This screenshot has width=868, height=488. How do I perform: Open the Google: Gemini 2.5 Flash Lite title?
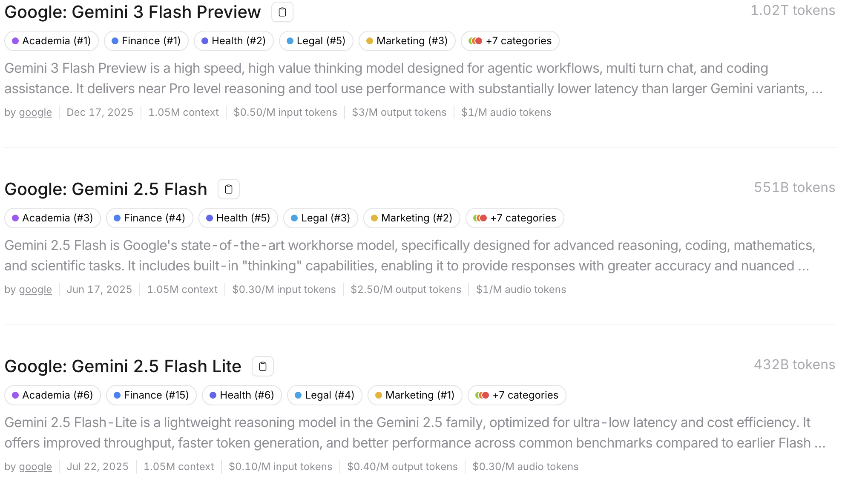123,366
